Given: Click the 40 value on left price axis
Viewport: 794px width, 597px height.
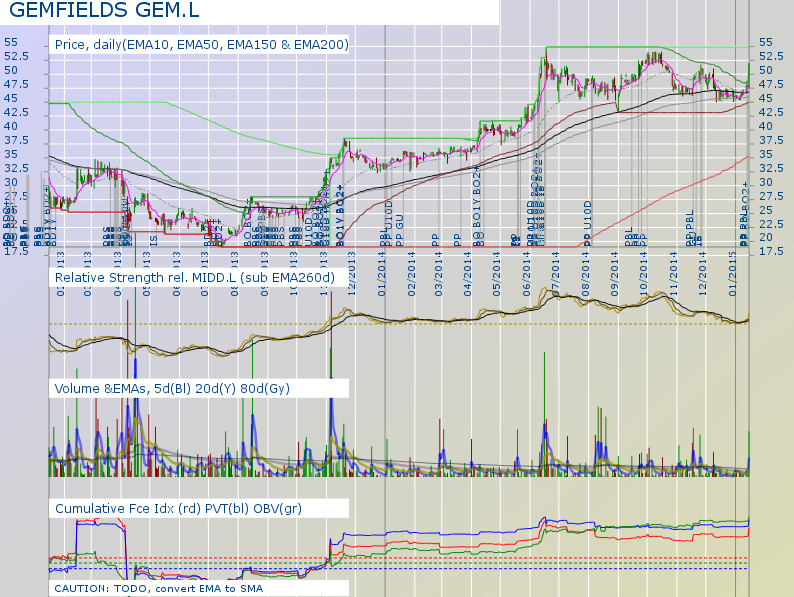Looking at the screenshot, I should coord(11,127).
